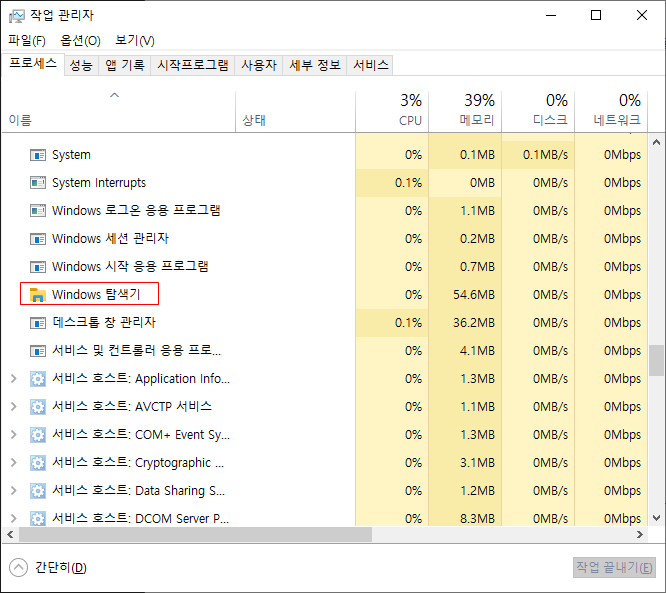Viewport: 666px width, 593px height.
Task: Click the 54.6MB memory value
Action: click(474, 295)
